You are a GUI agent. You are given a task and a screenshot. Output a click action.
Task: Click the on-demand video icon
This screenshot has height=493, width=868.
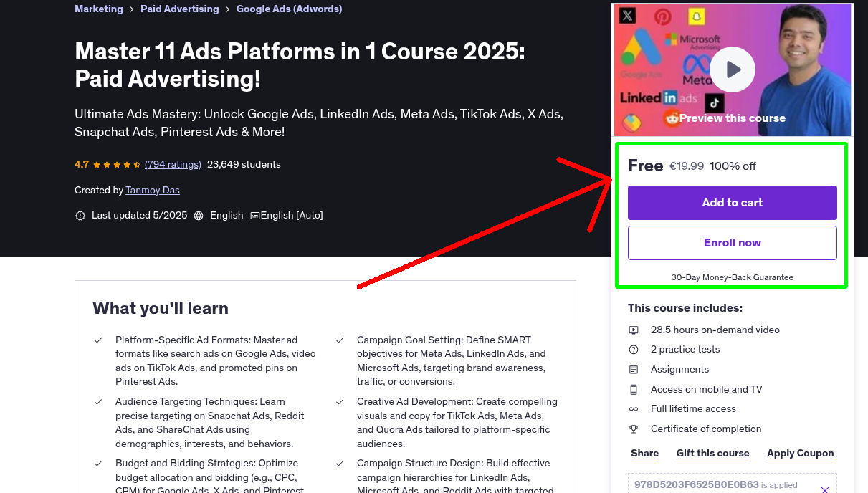(634, 330)
